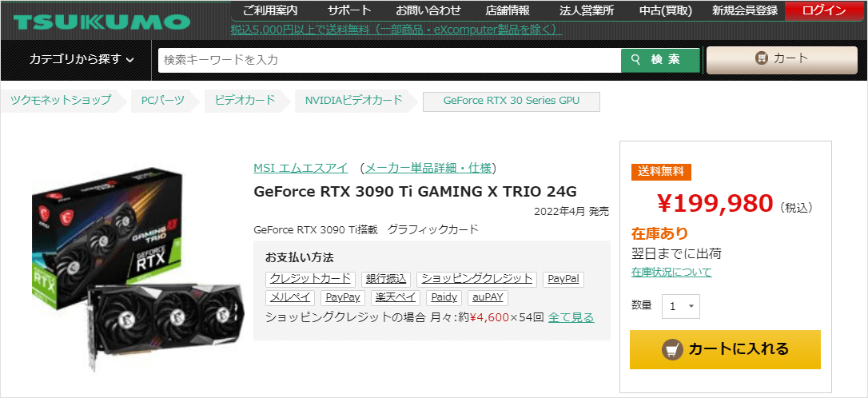Viewport: 868px width, 398px height.
Task: Add item with カートに入れる button
Action: tap(725, 349)
